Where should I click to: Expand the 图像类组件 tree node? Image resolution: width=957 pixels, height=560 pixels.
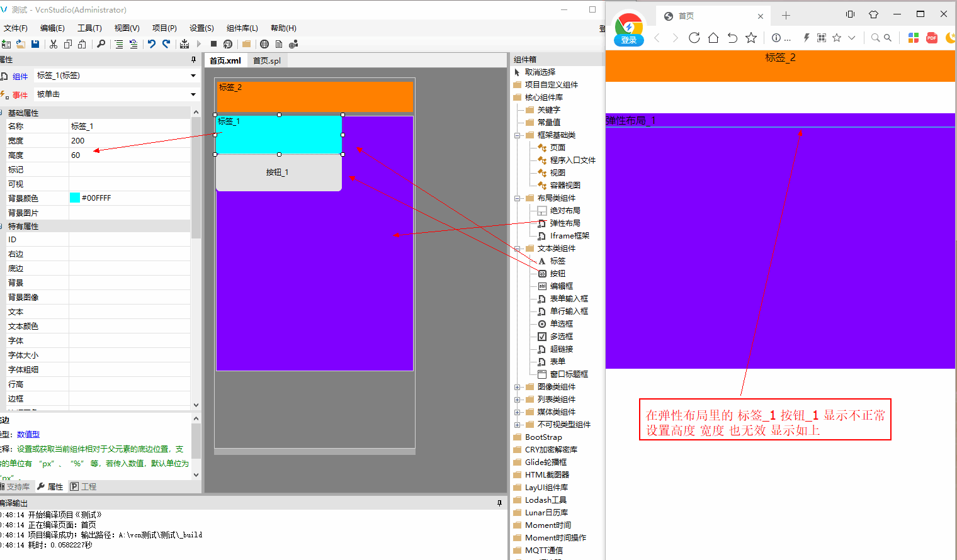(x=518, y=387)
